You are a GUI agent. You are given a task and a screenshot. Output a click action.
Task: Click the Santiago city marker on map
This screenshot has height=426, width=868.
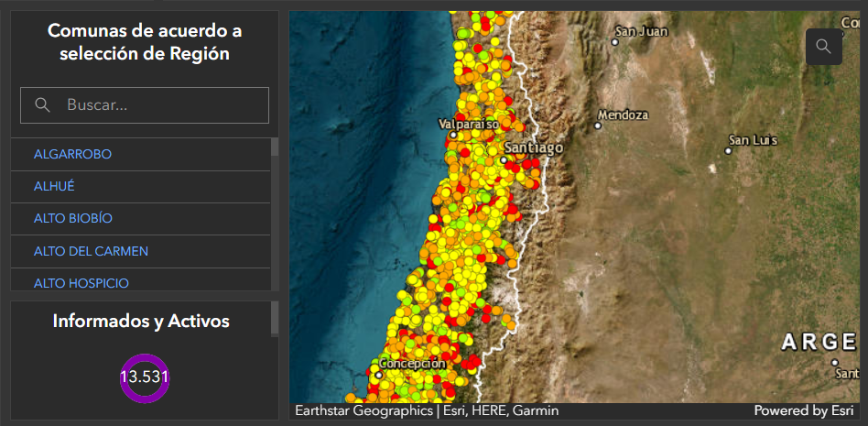pos(503,159)
